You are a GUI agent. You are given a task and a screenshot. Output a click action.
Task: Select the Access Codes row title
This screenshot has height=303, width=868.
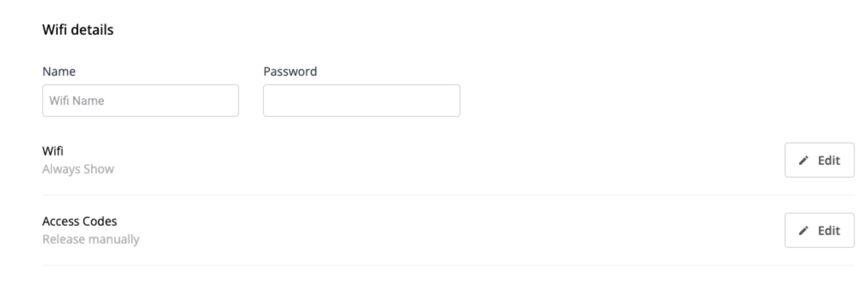click(80, 221)
